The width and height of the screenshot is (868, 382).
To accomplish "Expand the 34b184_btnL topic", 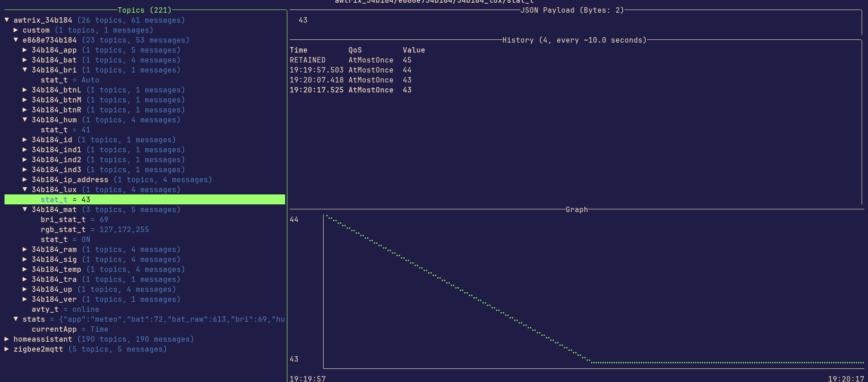I will click(25, 90).
